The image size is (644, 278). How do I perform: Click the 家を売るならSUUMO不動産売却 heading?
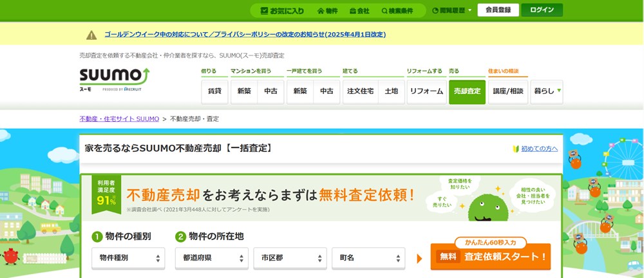tap(178, 148)
